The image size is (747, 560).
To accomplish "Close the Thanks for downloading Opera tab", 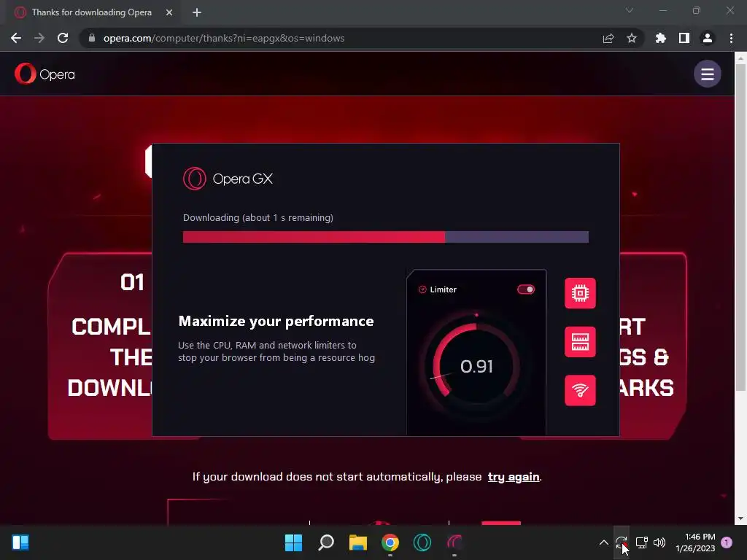I will pos(169,12).
